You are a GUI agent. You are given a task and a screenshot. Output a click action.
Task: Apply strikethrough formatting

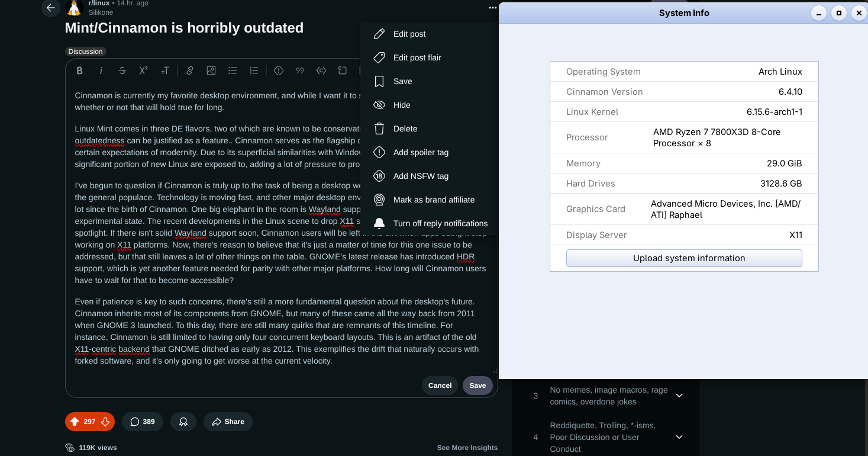[122, 70]
